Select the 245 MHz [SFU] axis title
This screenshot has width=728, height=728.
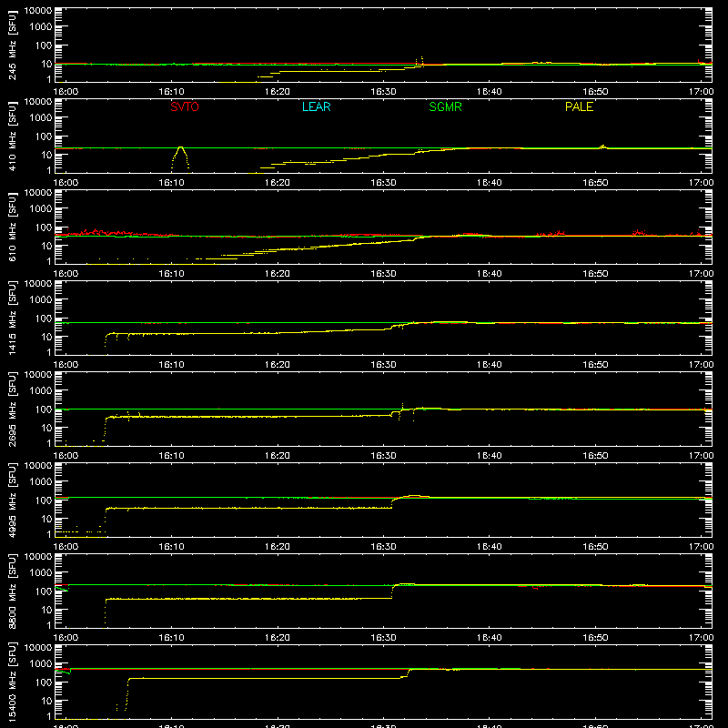12,45
